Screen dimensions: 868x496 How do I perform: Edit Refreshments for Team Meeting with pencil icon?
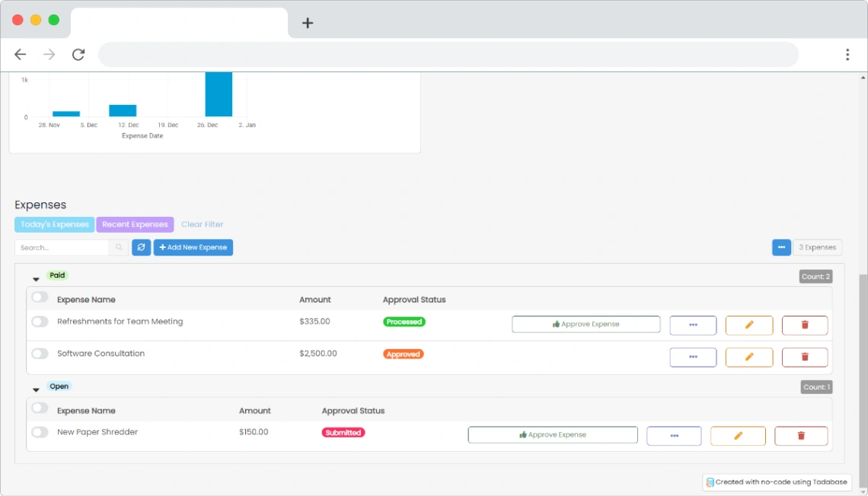[748, 325]
